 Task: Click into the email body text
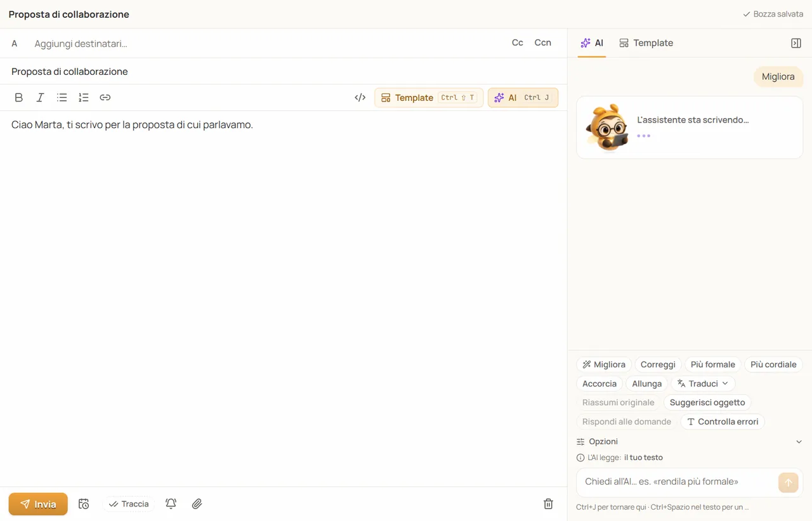pyautogui.click(x=132, y=125)
